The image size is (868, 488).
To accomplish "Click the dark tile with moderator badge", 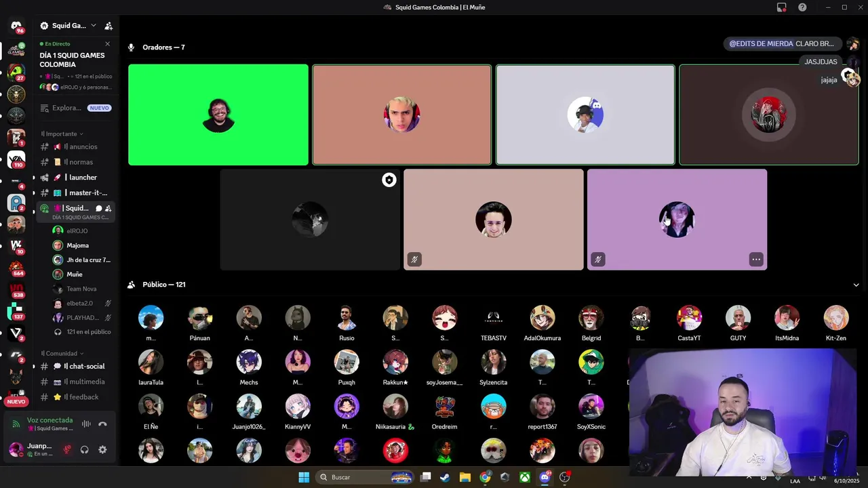I will coord(310,220).
